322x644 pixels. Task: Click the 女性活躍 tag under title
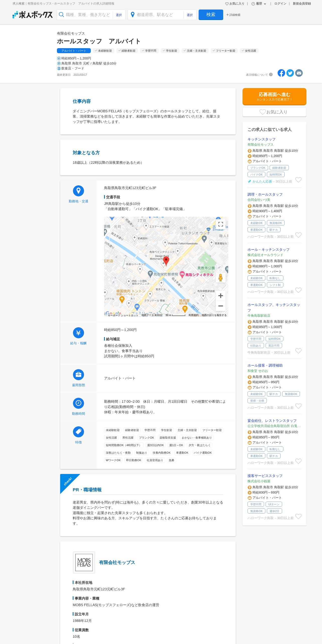click(249, 51)
